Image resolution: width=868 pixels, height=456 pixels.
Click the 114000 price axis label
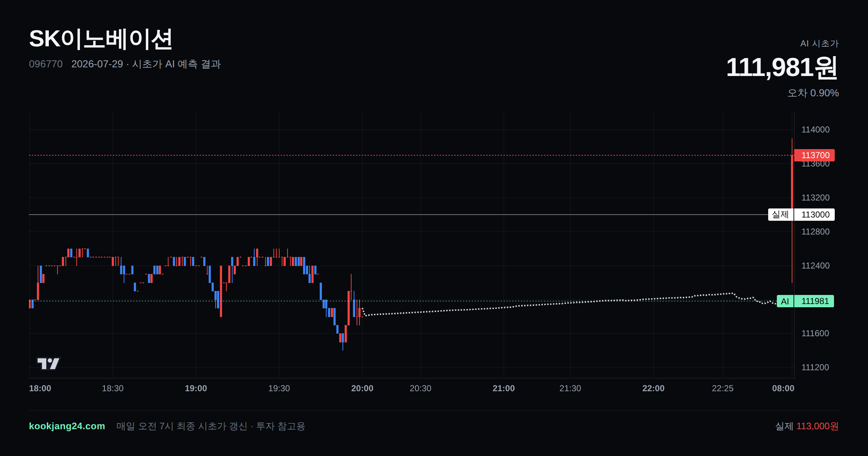click(816, 130)
